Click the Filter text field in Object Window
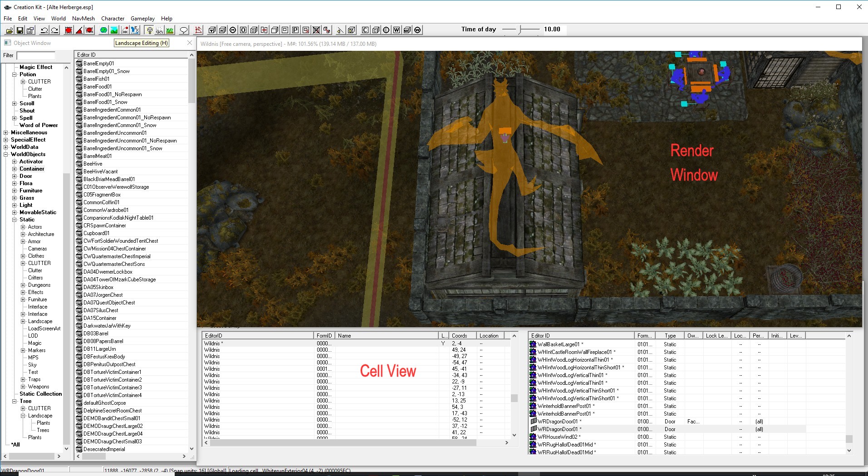This screenshot has width=868, height=476. pos(36,55)
